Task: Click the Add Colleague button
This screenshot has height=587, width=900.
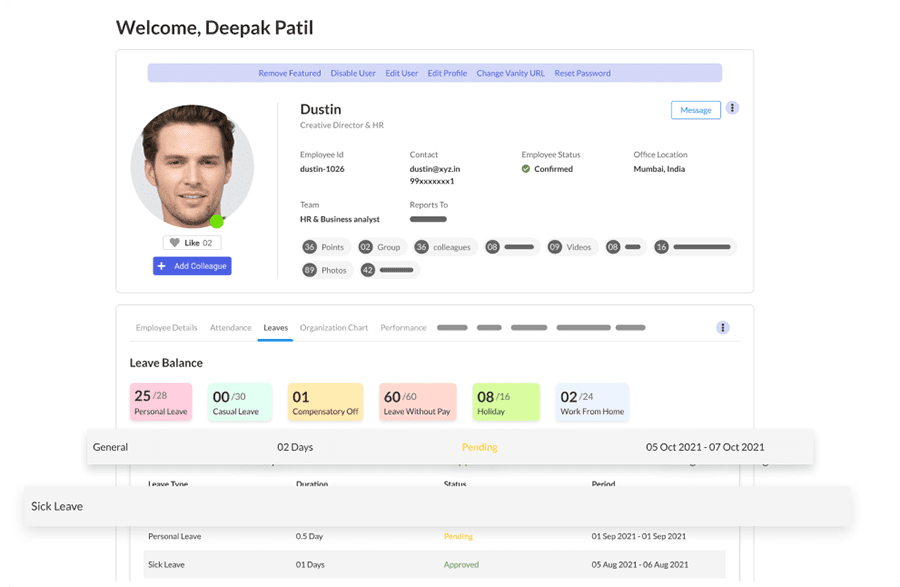Action: [192, 266]
